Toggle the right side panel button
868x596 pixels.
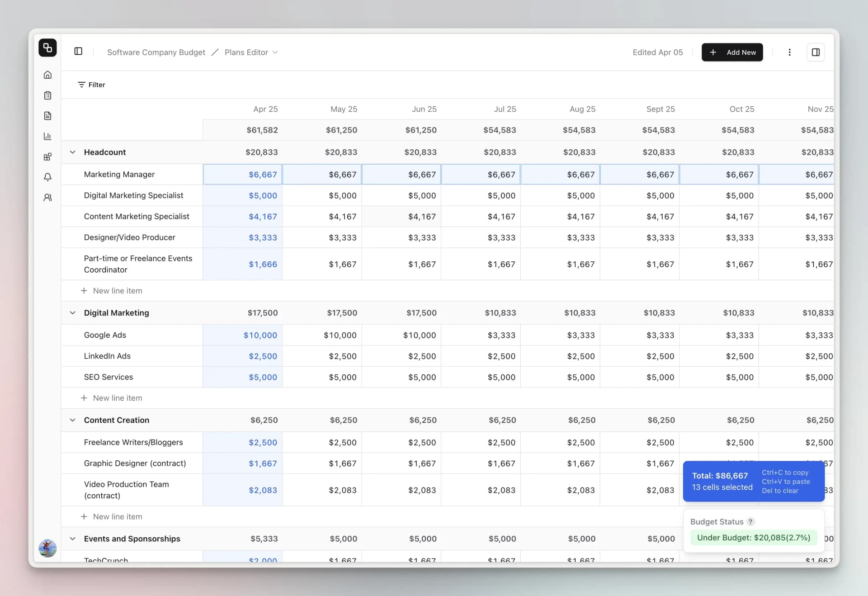click(x=816, y=52)
